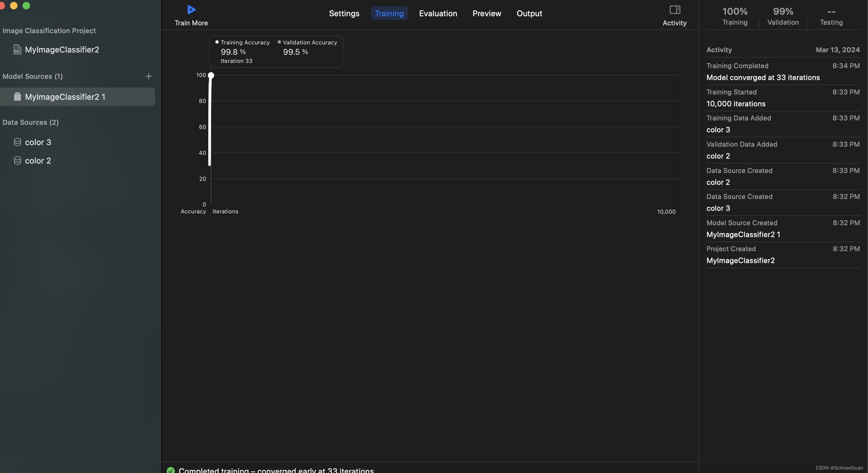Click the MyImageClassifier2 1 model source icon

[17, 97]
